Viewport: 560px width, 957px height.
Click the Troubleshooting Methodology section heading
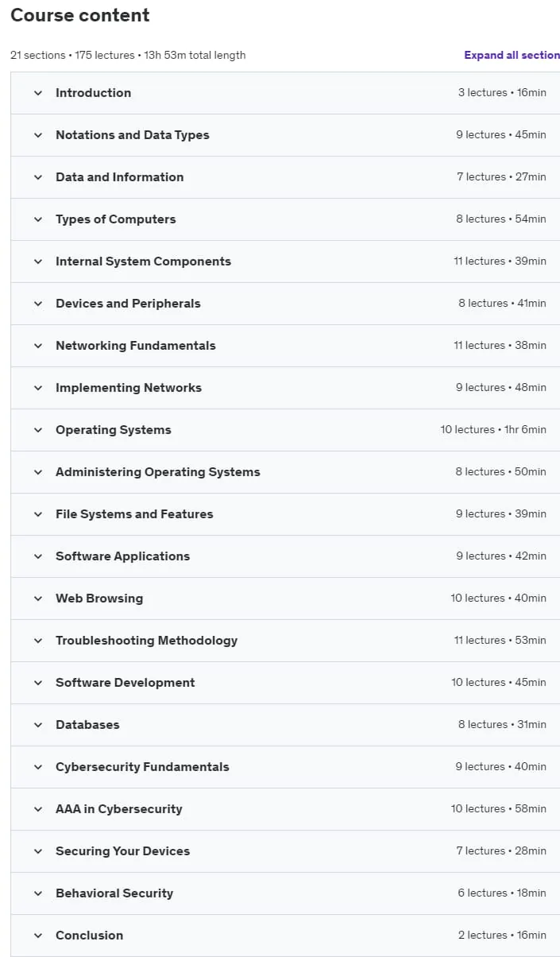pyautogui.click(x=146, y=641)
